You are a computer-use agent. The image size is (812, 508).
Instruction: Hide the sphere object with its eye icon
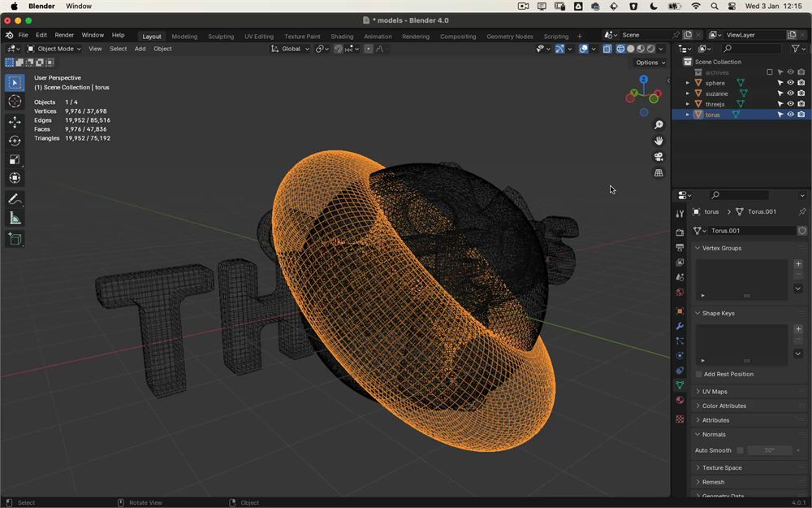790,83
